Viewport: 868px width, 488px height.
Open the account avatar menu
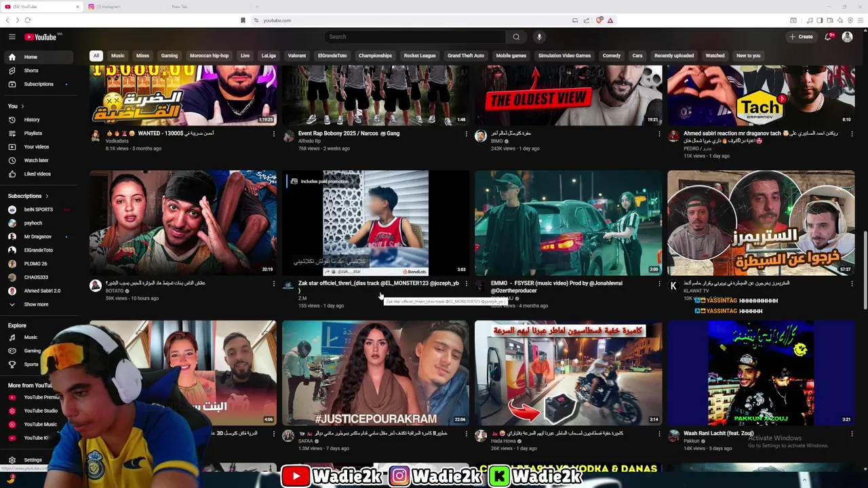pyautogui.click(x=847, y=37)
